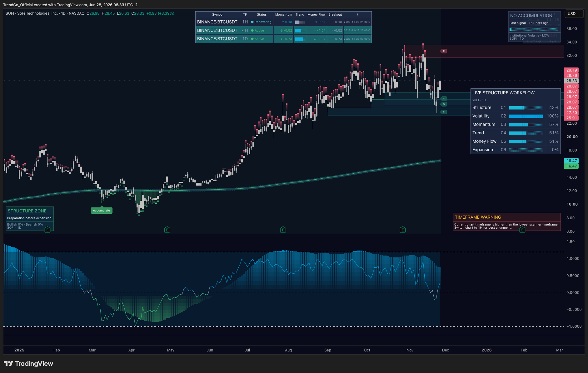Click the current price label 28.33
The height and width of the screenshot is (373, 588).
click(572, 81)
